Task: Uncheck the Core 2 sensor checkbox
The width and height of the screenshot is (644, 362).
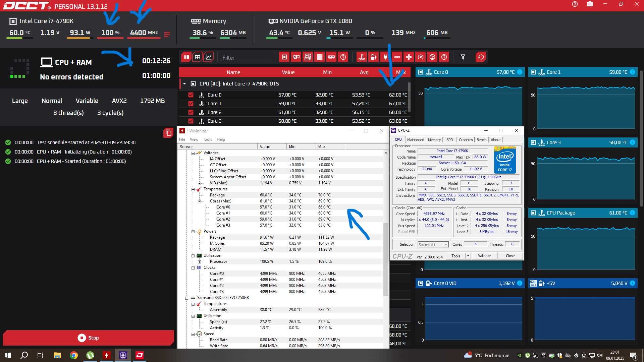Action: pyautogui.click(x=191, y=112)
